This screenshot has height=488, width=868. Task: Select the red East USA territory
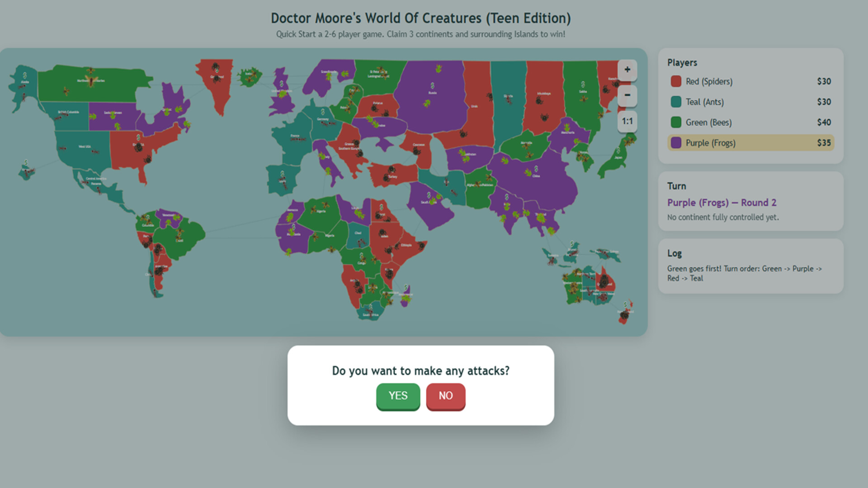click(138, 151)
